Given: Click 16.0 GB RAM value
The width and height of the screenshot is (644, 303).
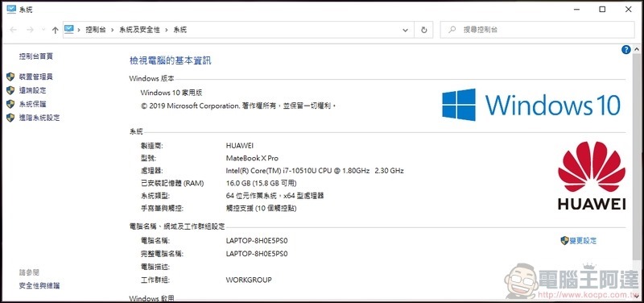Looking at the screenshot, I should pyautogui.click(x=261, y=183).
